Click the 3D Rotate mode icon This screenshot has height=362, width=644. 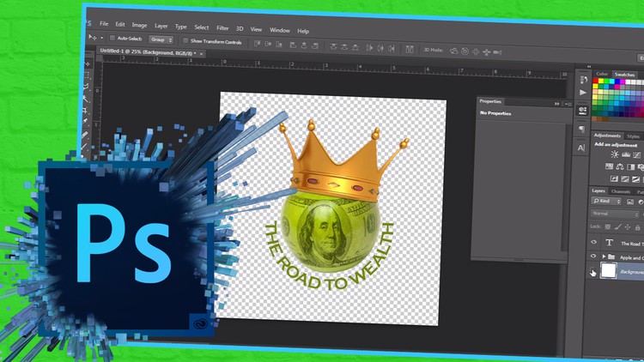[454, 51]
